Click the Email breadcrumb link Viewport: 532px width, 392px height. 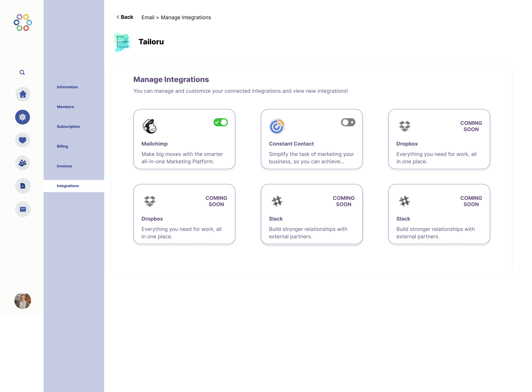pos(148,17)
